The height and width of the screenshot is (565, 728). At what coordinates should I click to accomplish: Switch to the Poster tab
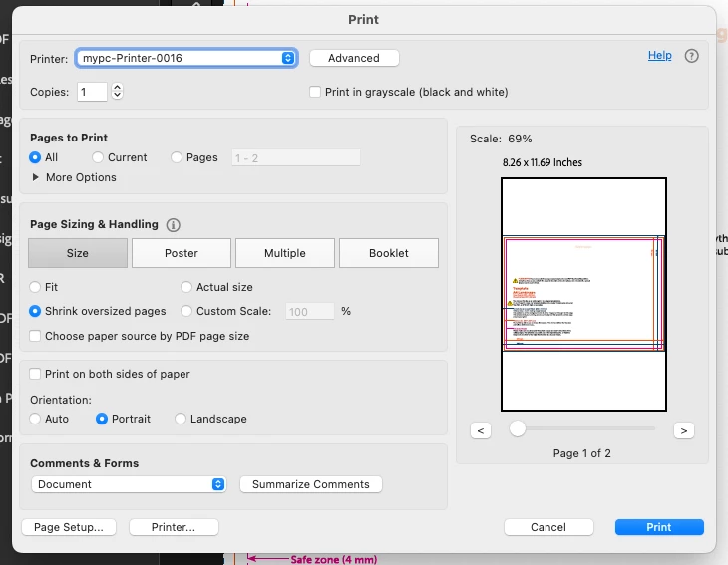point(182,253)
